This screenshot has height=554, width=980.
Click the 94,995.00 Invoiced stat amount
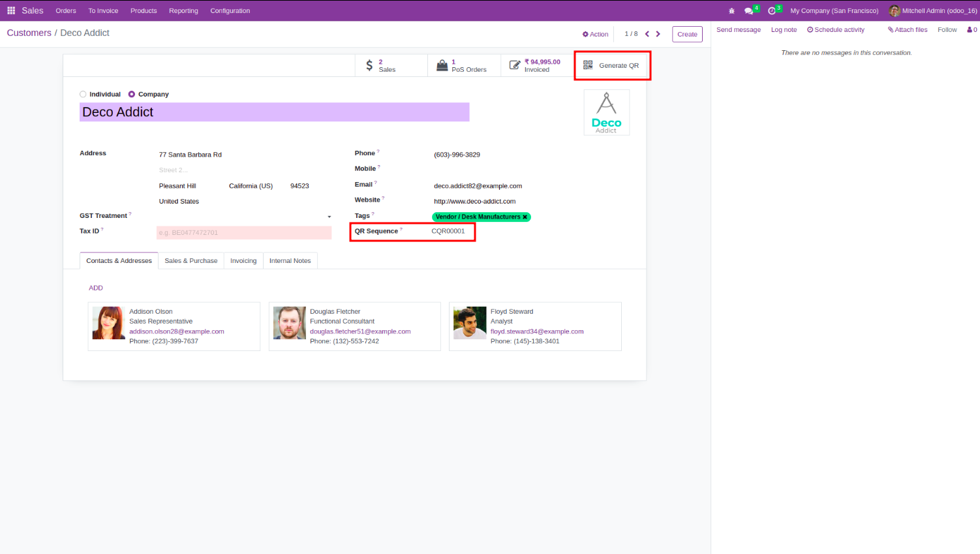(x=542, y=62)
